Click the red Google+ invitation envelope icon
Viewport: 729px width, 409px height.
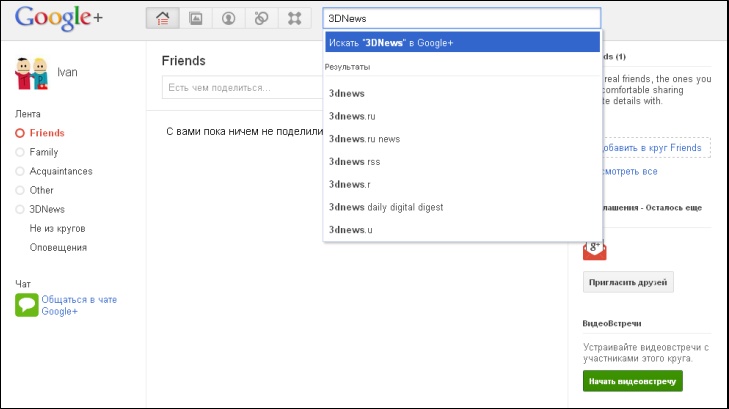click(594, 250)
